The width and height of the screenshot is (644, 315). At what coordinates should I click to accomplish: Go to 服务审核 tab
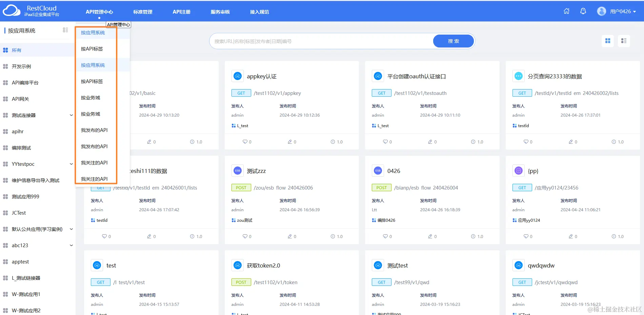coord(220,12)
